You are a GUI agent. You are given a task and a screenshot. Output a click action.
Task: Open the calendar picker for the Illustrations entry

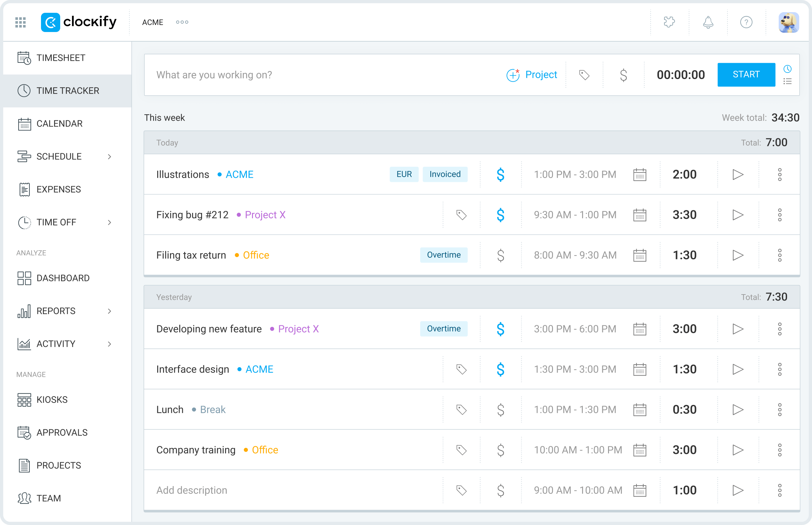[x=640, y=174]
